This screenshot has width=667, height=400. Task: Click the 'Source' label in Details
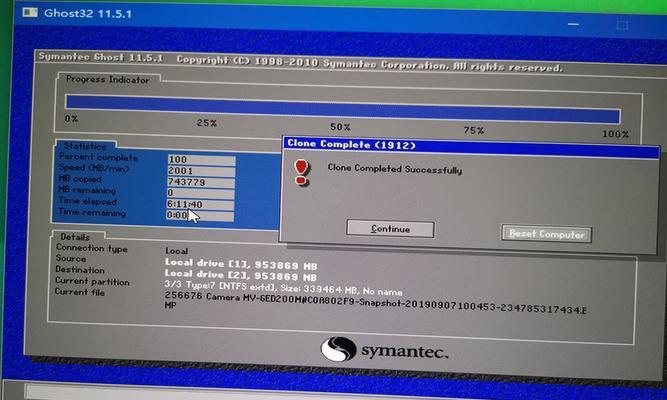71,258
